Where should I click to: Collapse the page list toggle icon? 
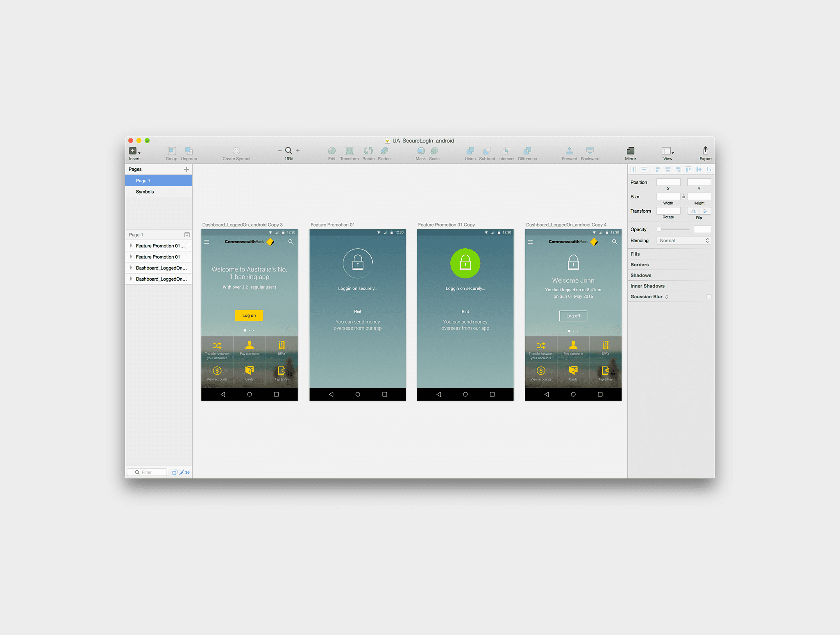pyautogui.click(x=187, y=235)
